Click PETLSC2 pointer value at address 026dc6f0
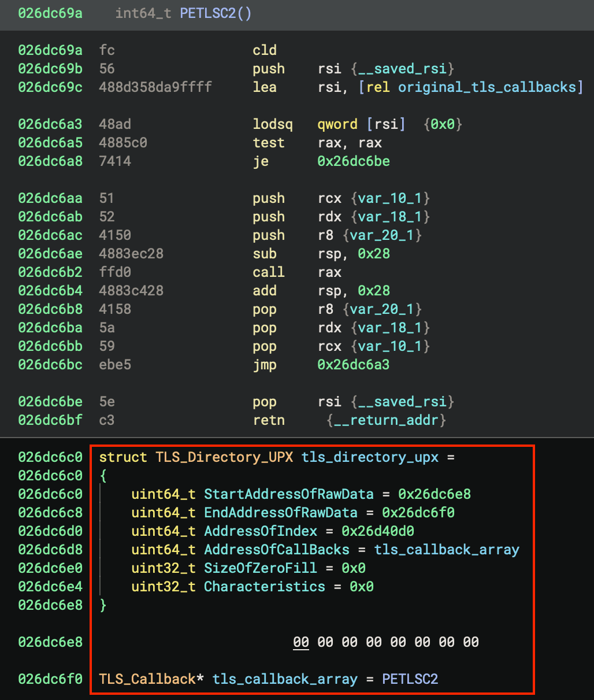The image size is (594, 700). point(410,679)
